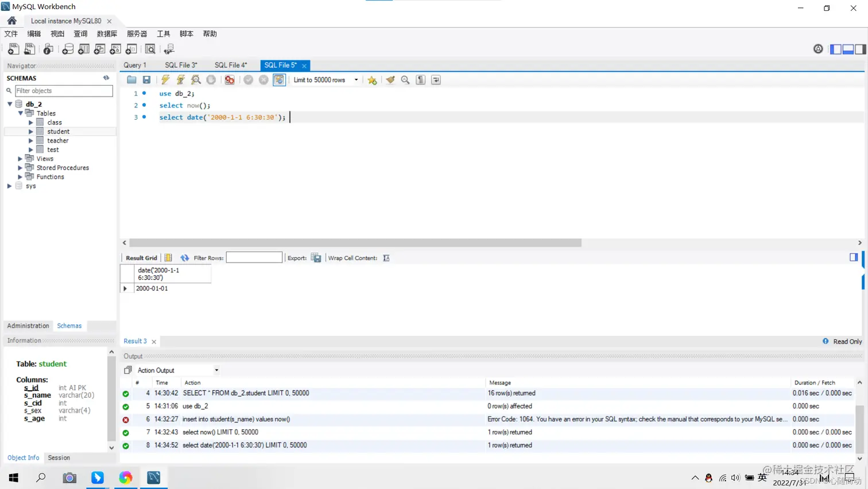Rollback transaction X icon
Viewport: 868px width, 489px height.
263,80
